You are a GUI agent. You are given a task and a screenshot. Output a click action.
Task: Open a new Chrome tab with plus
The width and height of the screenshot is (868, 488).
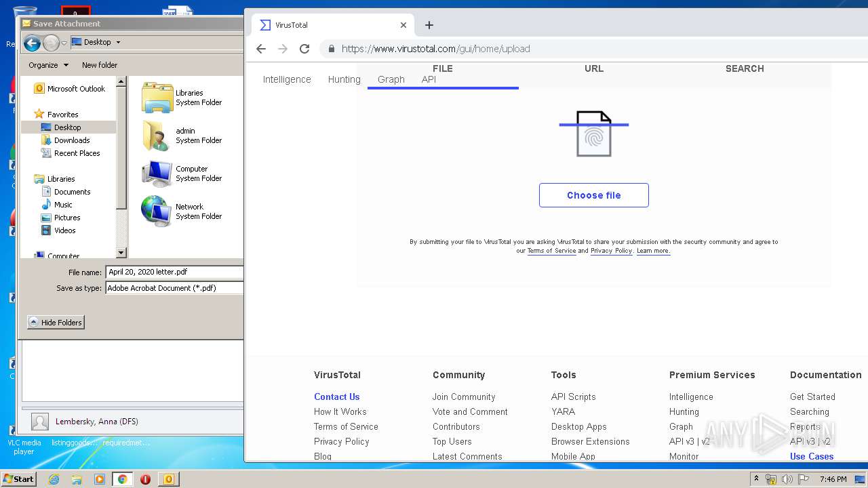tap(429, 25)
